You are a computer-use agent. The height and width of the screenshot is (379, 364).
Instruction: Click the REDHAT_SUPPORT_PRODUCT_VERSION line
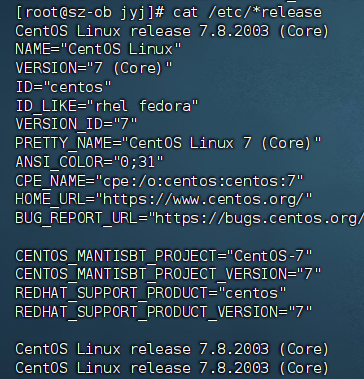click(x=164, y=312)
